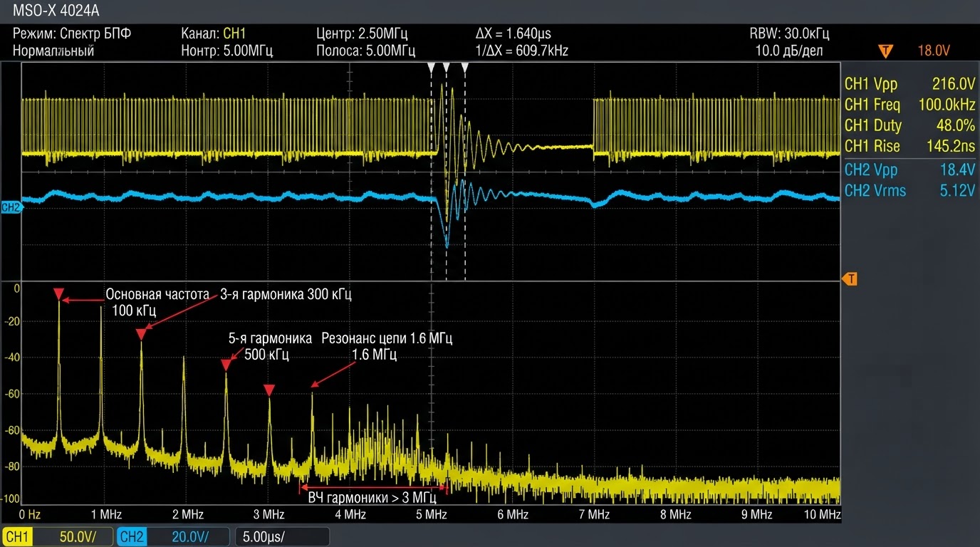980x547 pixels.
Task: Open the CH1 50.0V/ channel settings
Action: tap(58, 537)
